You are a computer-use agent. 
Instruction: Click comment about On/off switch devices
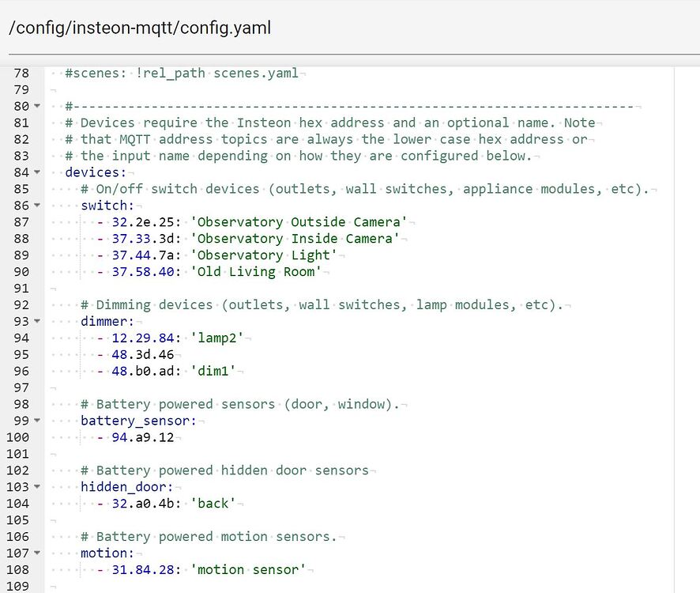click(x=365, y=189)
